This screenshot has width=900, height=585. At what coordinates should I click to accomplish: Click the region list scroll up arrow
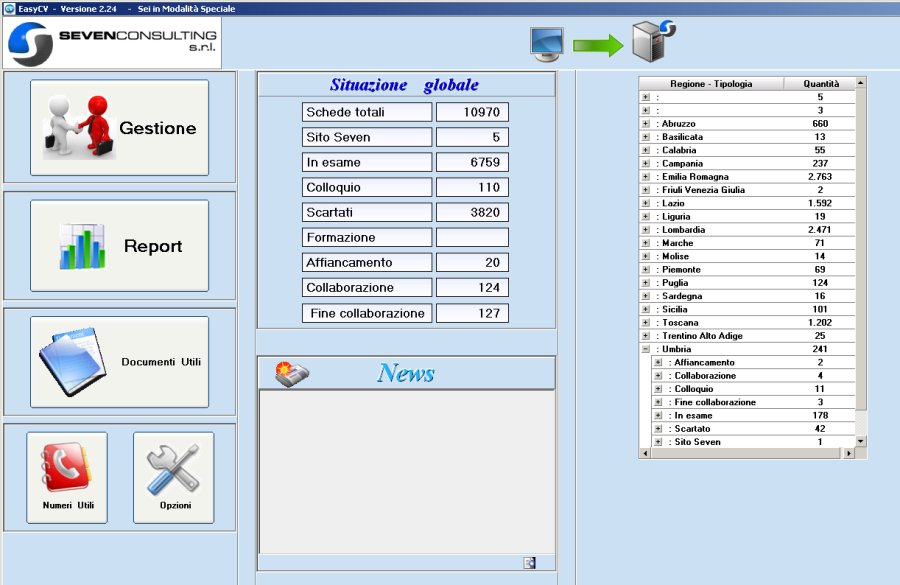pos(860,83)
